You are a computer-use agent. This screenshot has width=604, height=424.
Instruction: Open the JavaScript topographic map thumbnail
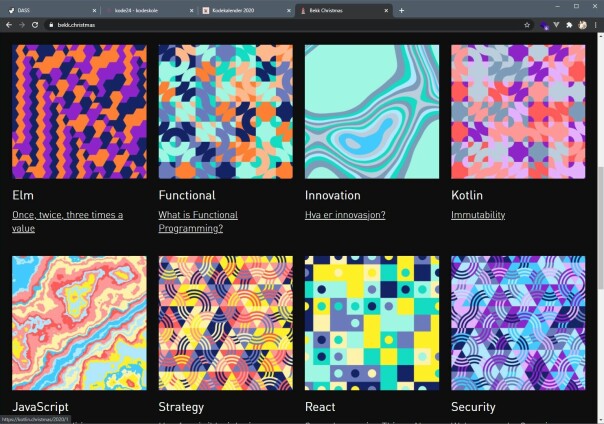(79, 323)
